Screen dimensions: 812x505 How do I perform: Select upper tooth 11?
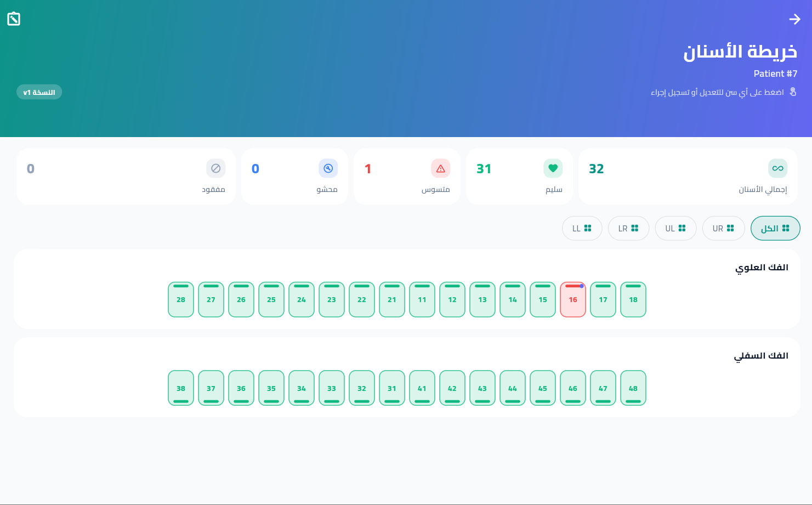422,299
